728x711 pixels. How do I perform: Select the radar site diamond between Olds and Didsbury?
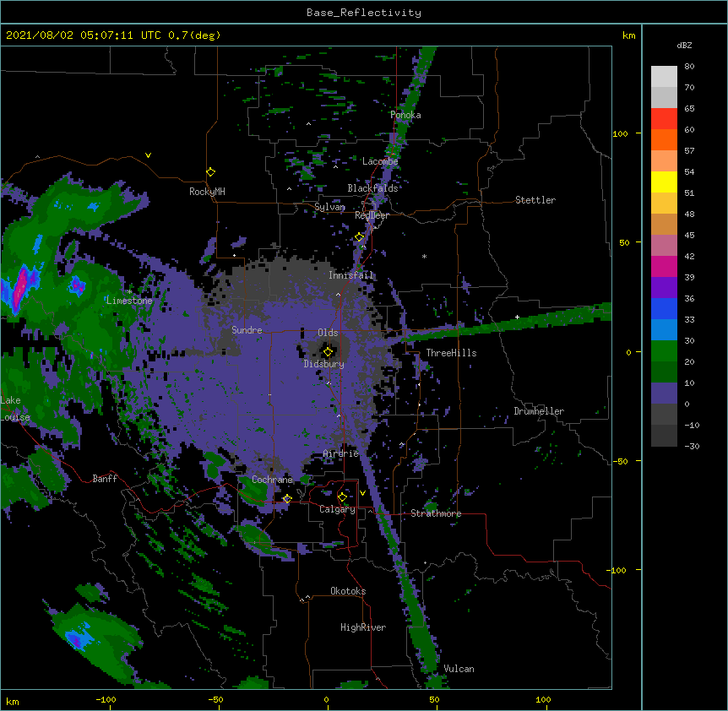[328, 352]
